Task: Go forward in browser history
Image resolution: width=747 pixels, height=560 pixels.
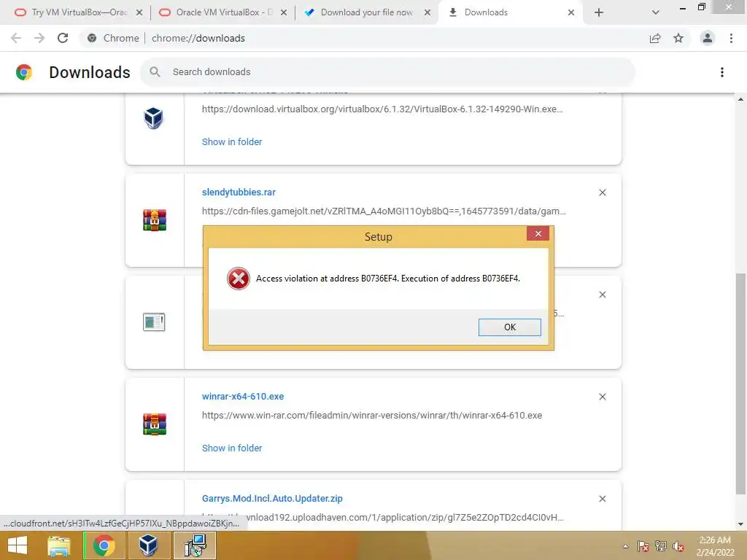Action: click(39, 38)
